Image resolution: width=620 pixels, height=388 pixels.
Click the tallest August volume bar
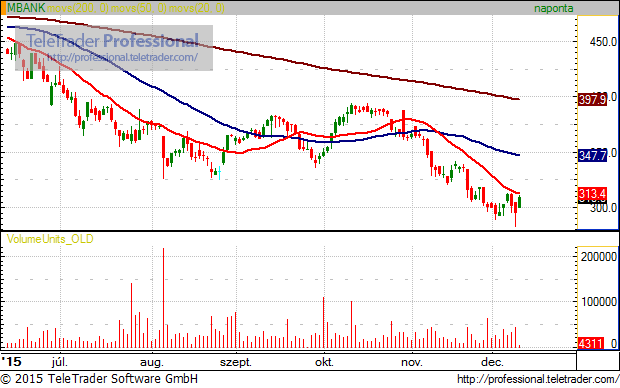[163, 298]
